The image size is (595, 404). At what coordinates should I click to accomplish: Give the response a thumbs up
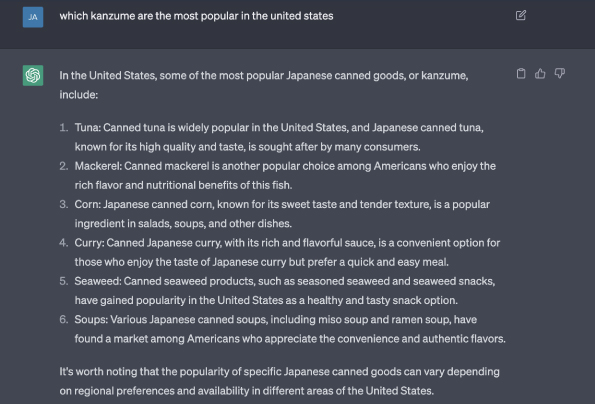(540, 73)
